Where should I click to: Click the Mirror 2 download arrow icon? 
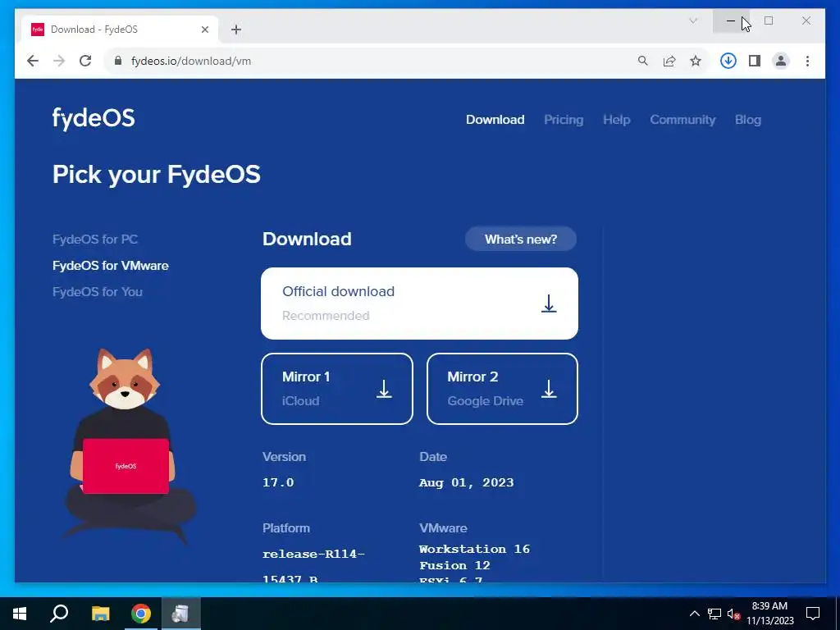click(x=549, y=388)
